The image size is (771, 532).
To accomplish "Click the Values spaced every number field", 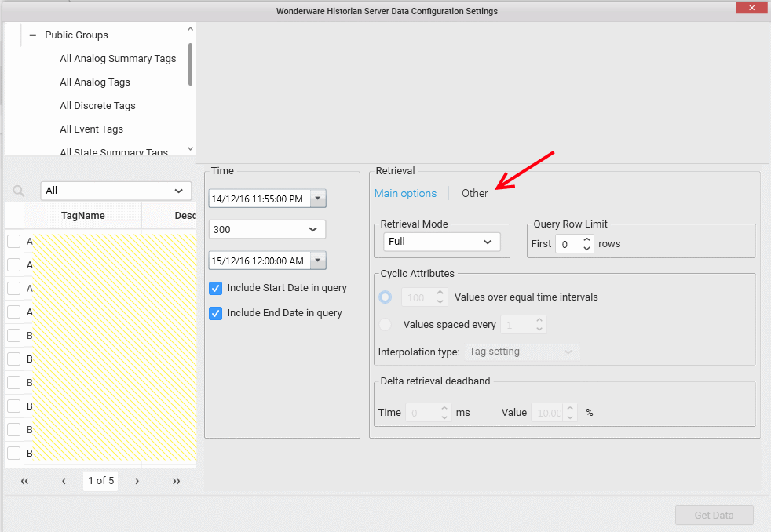I will (517, 325).
